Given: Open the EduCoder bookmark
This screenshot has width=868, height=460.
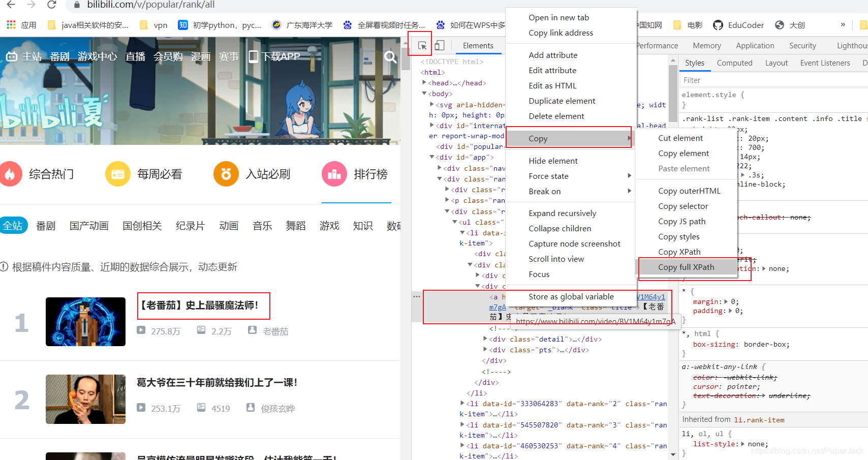Looking at the screenshot, I should coord(738,25).
